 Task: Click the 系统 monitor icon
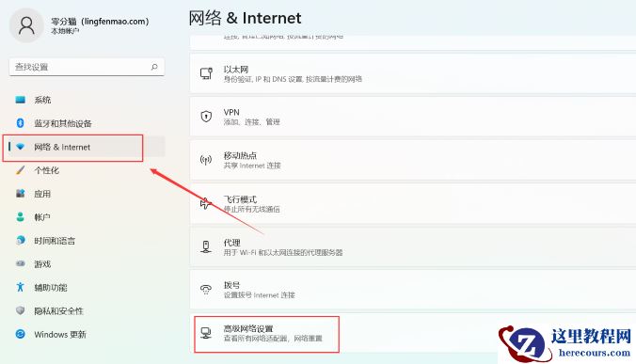point(21,100)
